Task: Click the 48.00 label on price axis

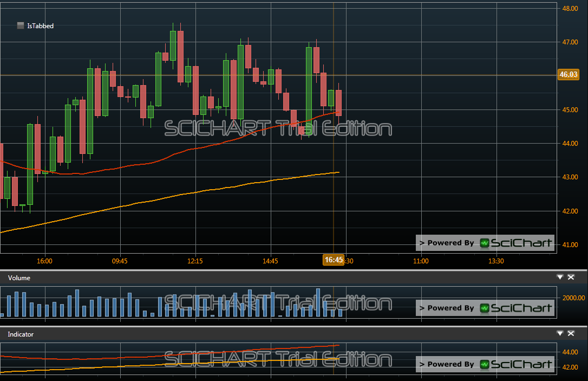Action: click(x=570, y=9)
